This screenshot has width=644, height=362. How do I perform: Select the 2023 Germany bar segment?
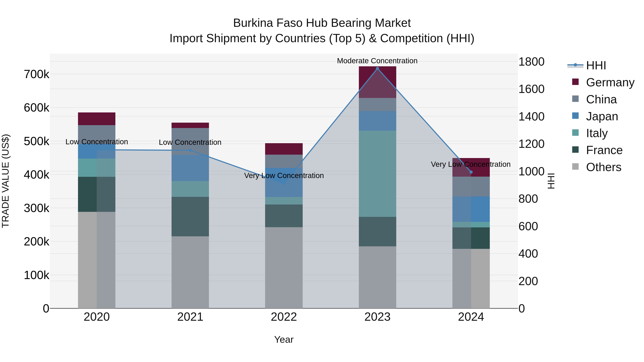[377, 82]
